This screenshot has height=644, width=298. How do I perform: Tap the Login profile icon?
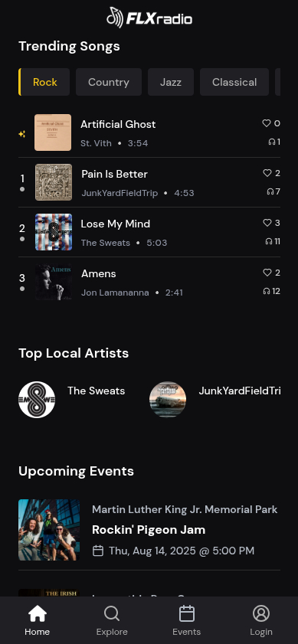(261, 614)
